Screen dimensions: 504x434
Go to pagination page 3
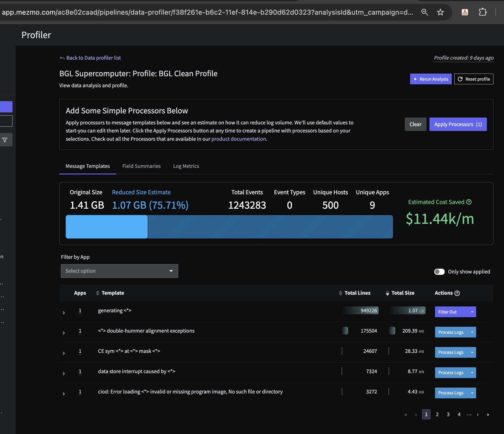[448, 414]
